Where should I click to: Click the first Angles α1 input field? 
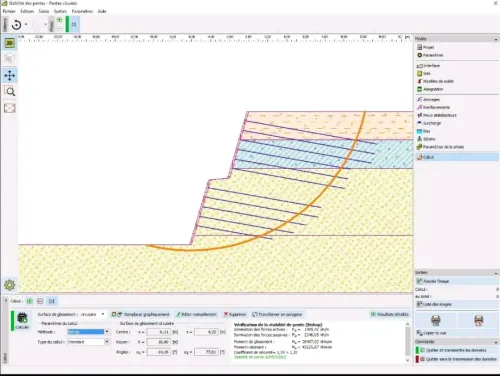(x=159, y=352)
